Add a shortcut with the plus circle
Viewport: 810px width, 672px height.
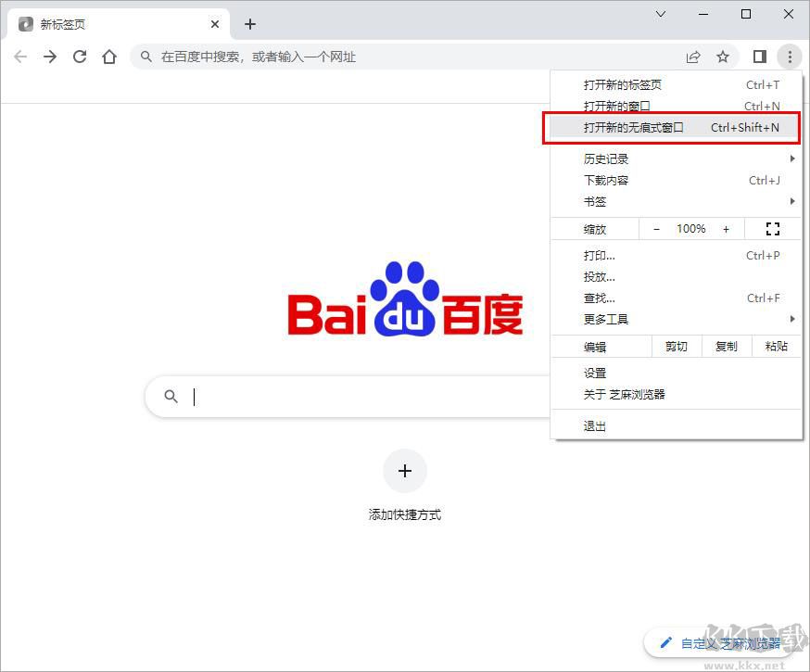point(405,471)
